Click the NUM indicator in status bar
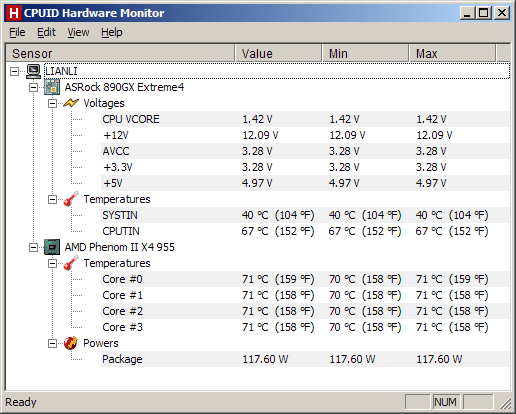Screen dimensions: 516x414 tap(445, 402)
